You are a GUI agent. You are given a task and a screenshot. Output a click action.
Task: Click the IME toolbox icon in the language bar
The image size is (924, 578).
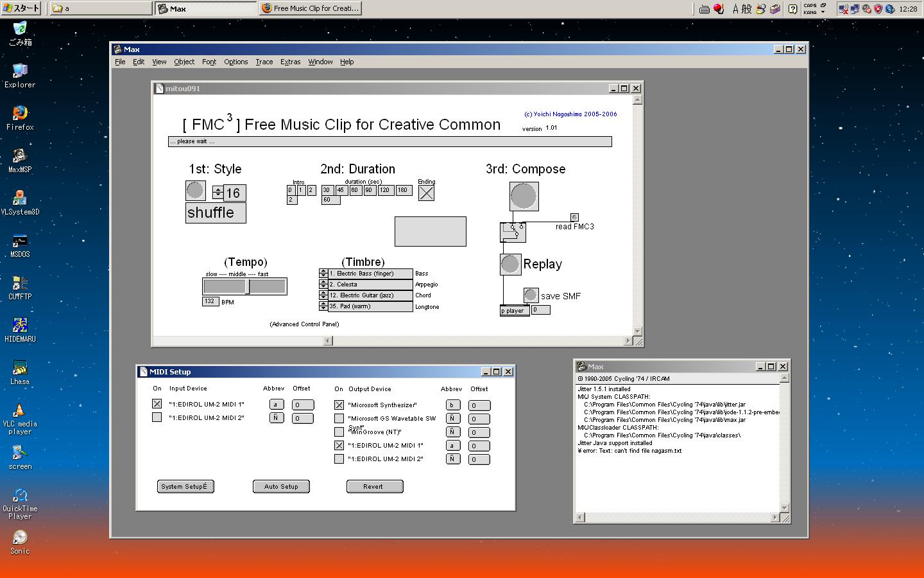(775, 9)
